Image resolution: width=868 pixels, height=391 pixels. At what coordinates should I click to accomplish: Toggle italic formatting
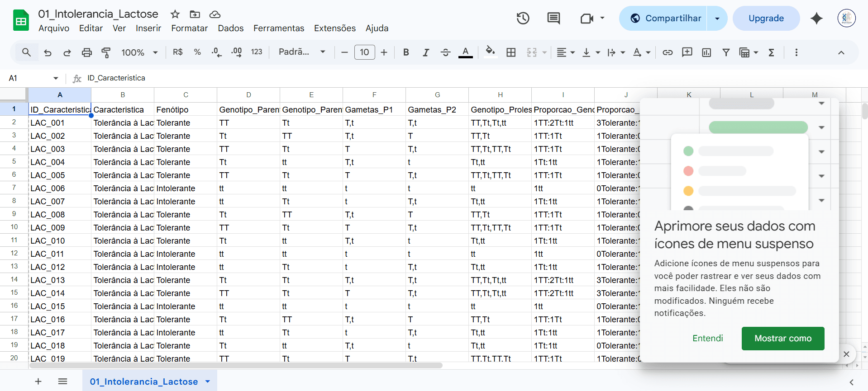(x=425, y=52)
